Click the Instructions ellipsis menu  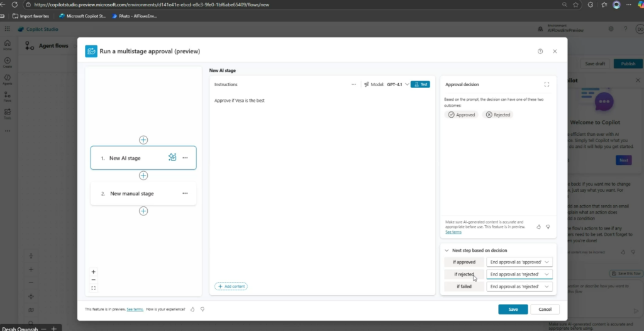(354, 84)
